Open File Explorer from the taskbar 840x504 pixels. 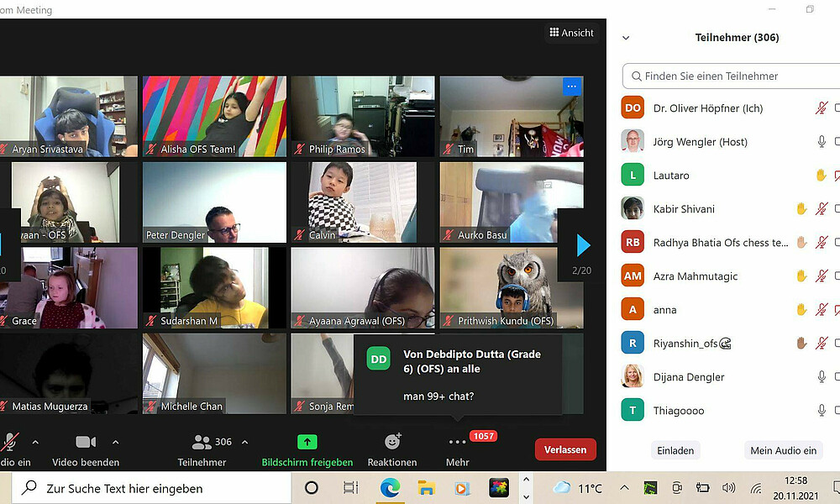426,488
